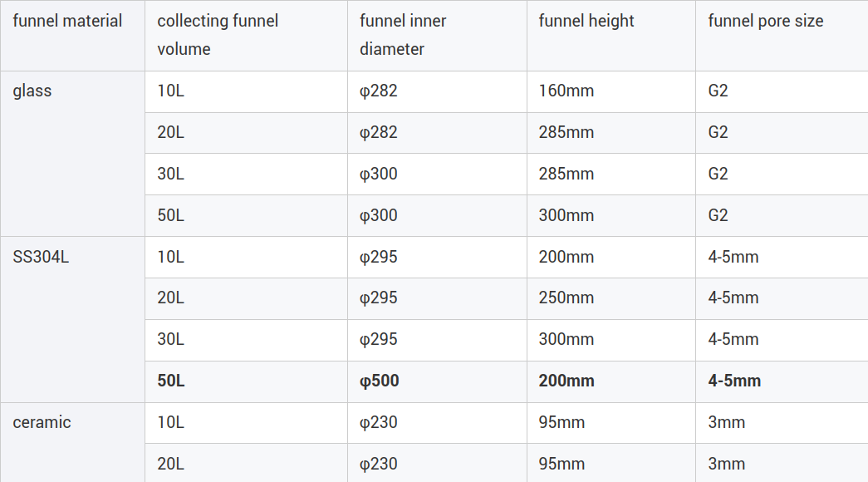Click the glass 10L 'φ282' cell

coord(437,91)
